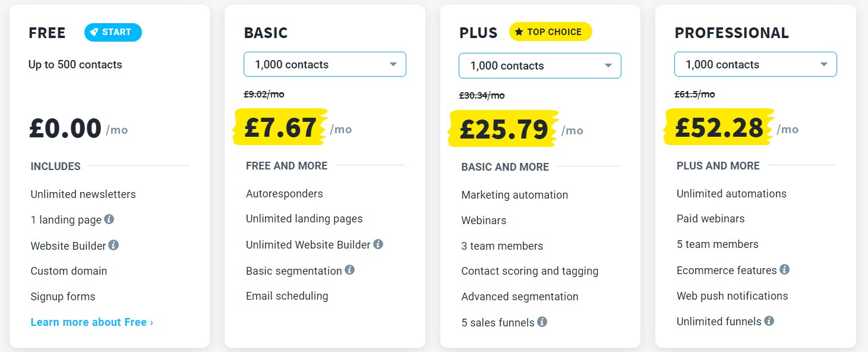Click the blue START badge
868x352 pixels.
point(113,32)
